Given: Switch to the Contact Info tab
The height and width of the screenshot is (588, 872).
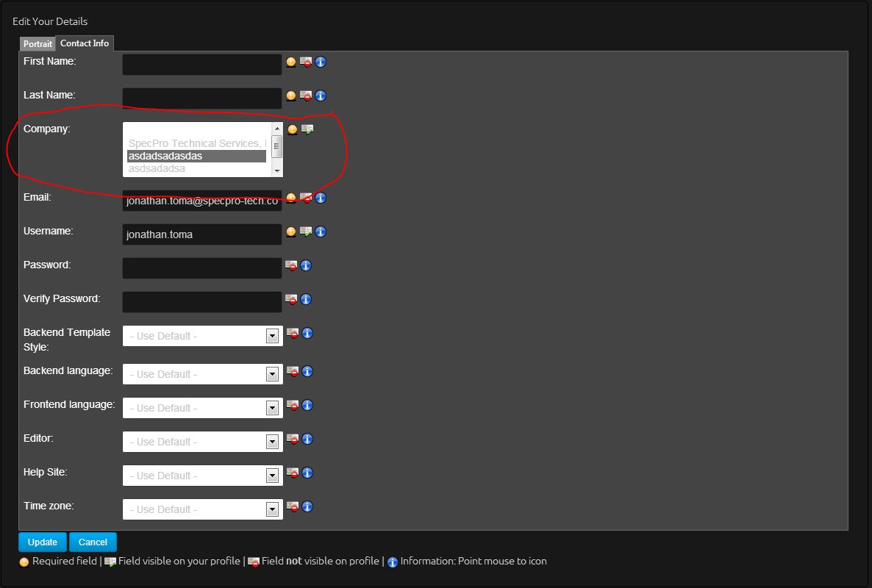Looking at the screenshot, I should point(85,43).
